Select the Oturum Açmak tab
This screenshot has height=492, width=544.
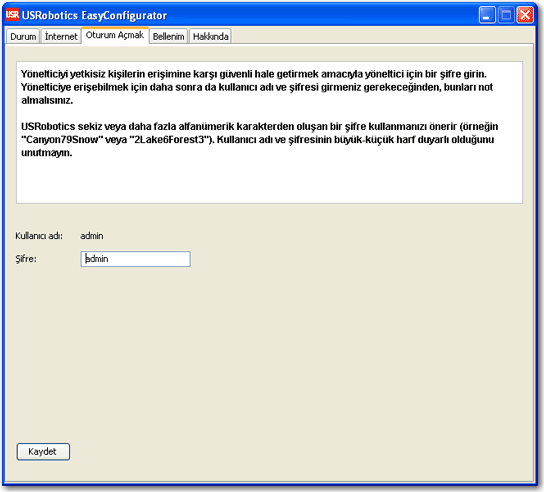pos(115,35)
